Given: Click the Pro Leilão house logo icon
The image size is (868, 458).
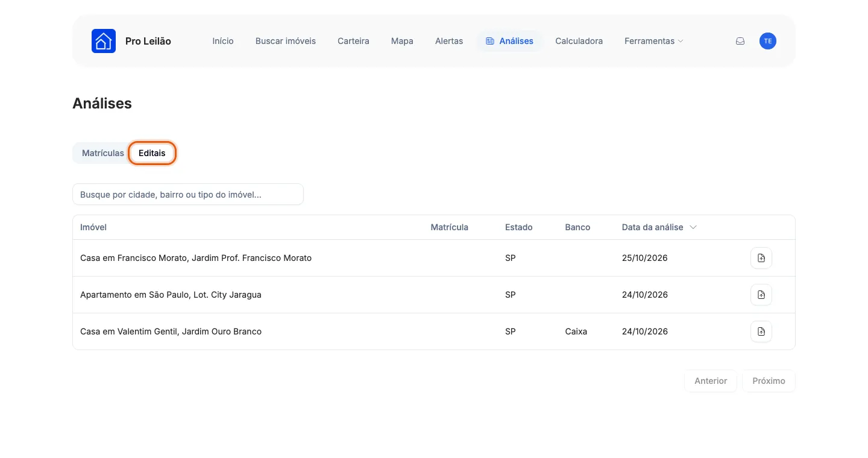Looking at the screenshot, I should click(x=104, y=41).
